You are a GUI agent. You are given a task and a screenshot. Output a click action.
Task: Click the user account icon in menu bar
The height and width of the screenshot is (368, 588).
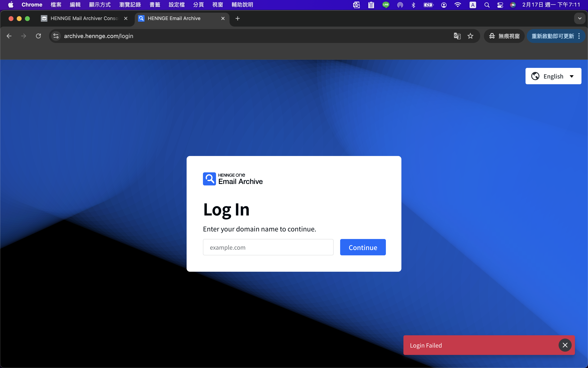click(444, 5)
